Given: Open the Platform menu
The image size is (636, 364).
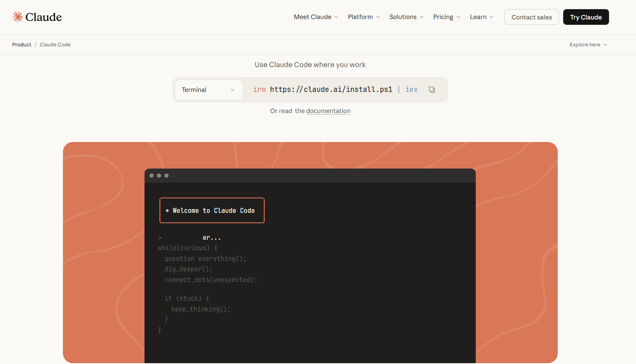Looking at the screenshot, I should click(364, 17).
